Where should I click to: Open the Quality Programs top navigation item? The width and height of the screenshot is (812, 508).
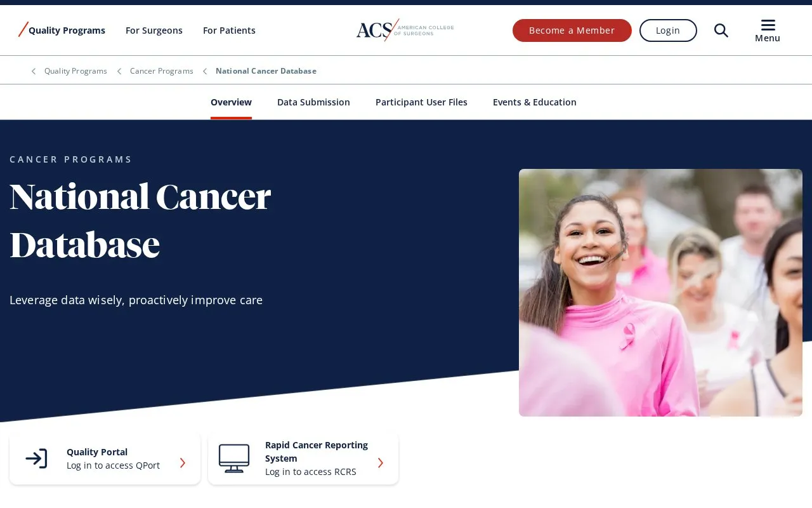click(67, 30)
